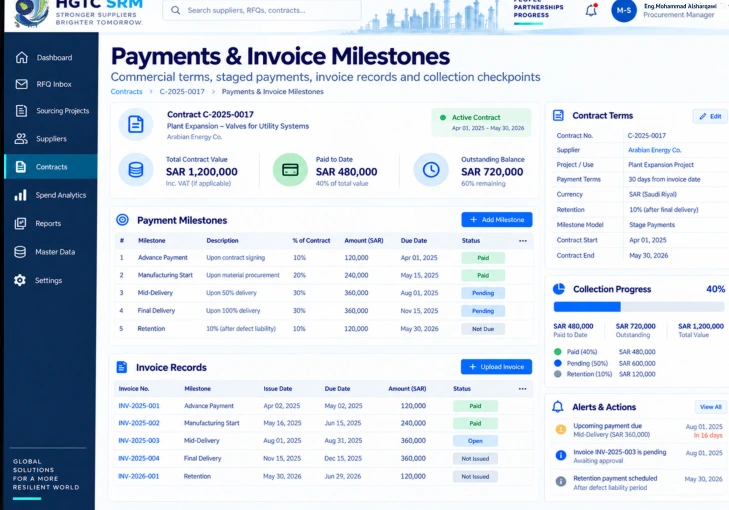Click the Add Milestone button
Screen dimensions: 729x510
tap(497, 219)
